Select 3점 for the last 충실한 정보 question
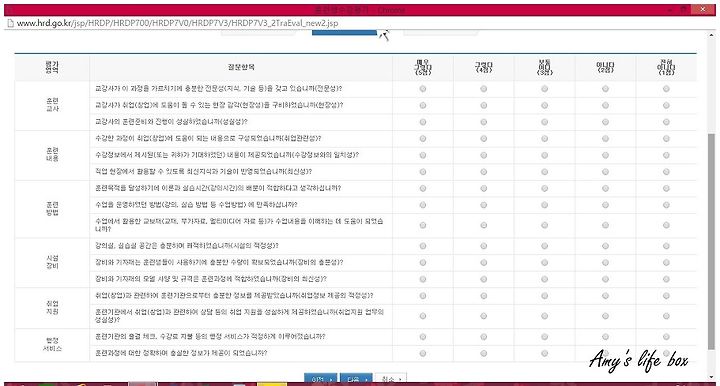This screenshot has width=720, height=386. (x=545, y=353)
